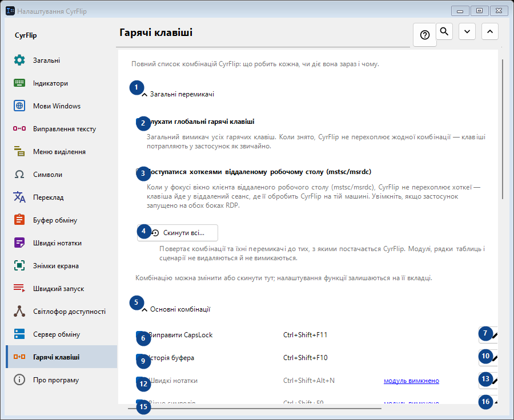Click the omega icon for Символи

tap(19, 174)
